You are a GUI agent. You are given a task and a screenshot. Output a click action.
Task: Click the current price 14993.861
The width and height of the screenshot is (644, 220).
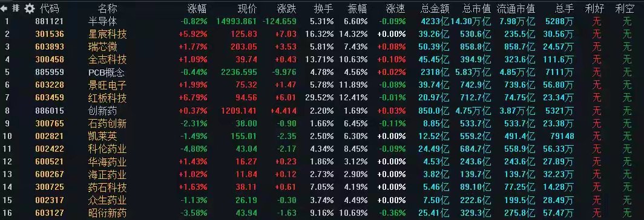point(237,21)
